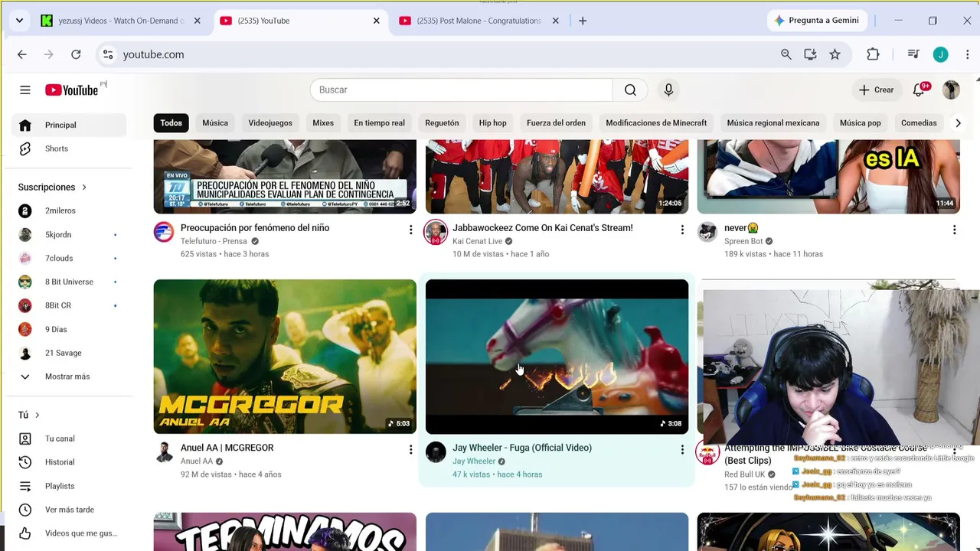
Task: Open the Chrome profile J icon
Action: [x=941, y=54]
